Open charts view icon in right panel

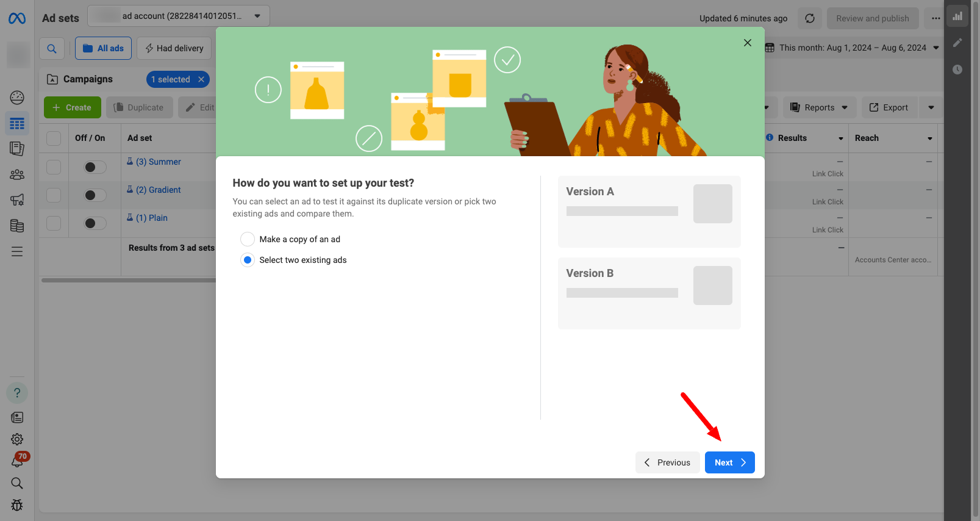click(x=957, y=16)
